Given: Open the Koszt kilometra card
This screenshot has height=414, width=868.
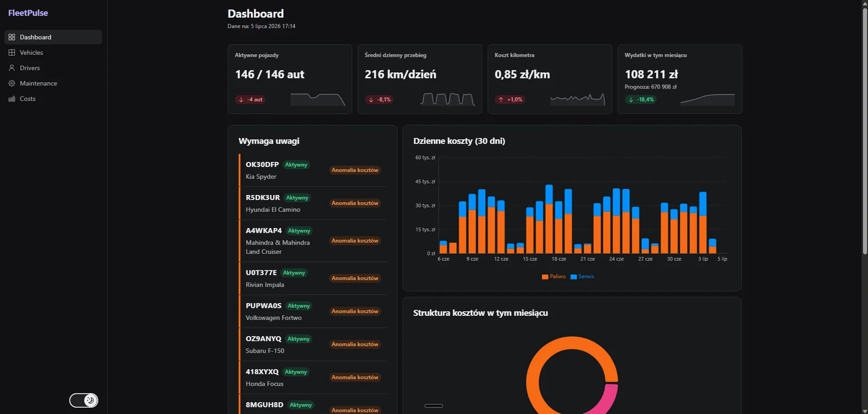Looking at the screenshot, I should point(550,79).
